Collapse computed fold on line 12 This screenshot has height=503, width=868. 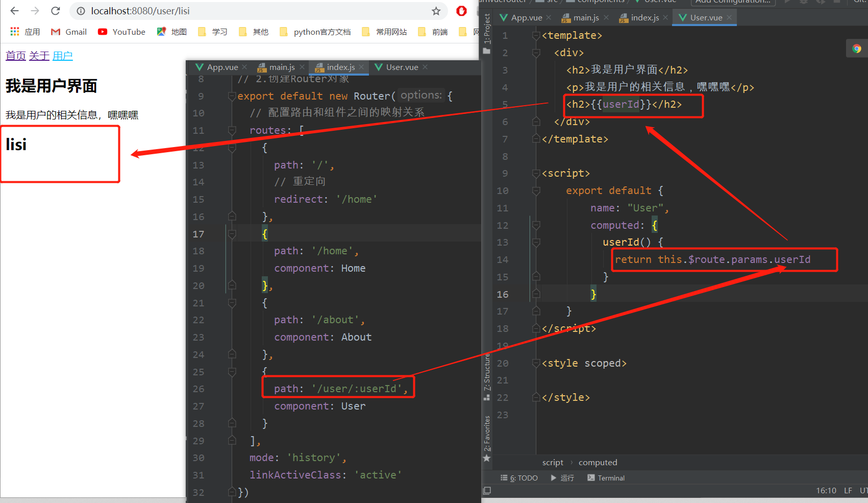[536, 225]
